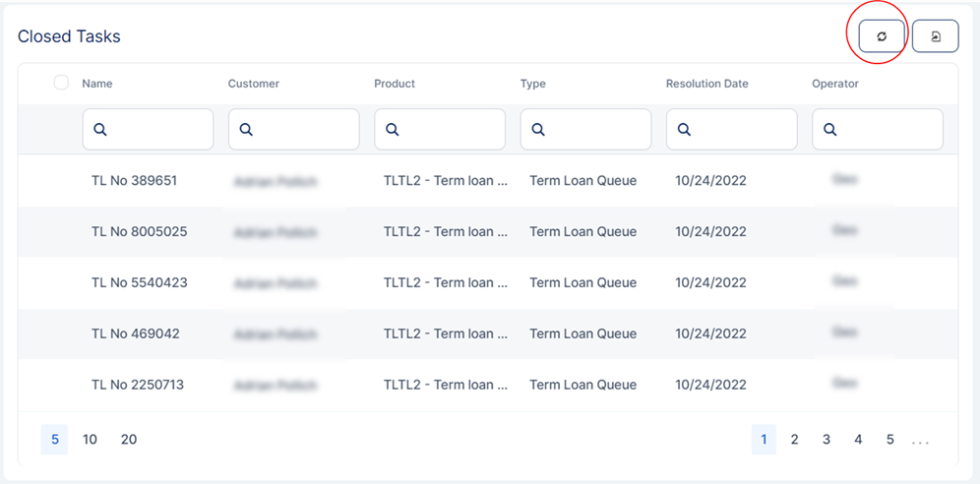Click search icon in Operator filter

(829, 130)
